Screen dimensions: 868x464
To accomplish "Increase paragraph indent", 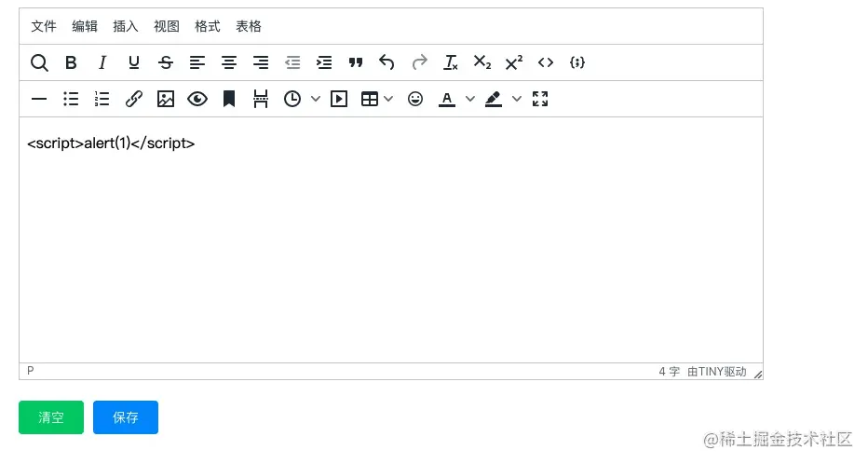I will tap(324, 62).
